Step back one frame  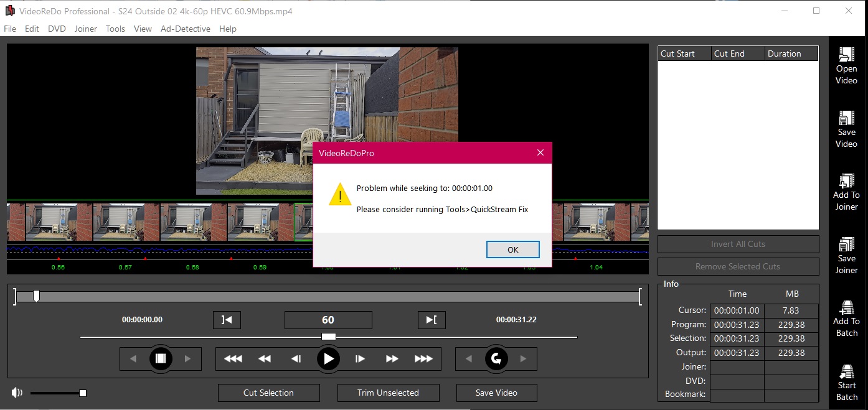point(296,359)
